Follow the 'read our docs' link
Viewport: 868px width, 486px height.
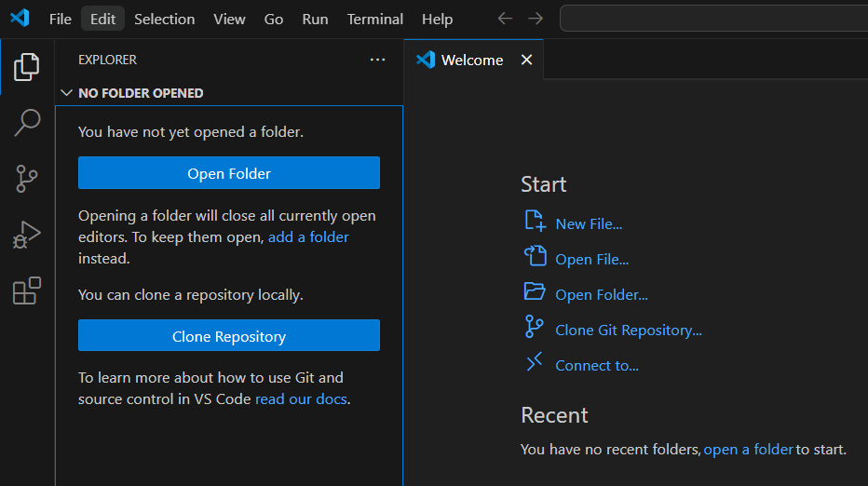pyautogui.click(x=301, y=398)
